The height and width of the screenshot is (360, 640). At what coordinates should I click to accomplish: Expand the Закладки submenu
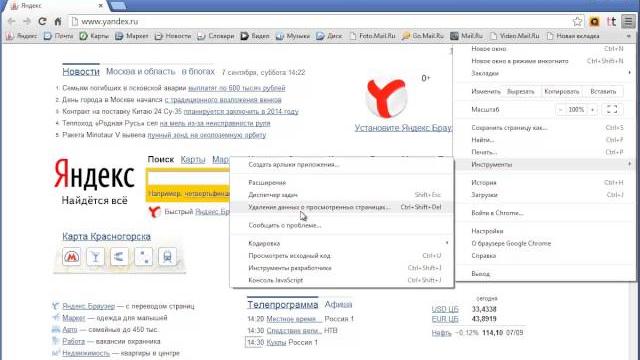coord(546,73)
